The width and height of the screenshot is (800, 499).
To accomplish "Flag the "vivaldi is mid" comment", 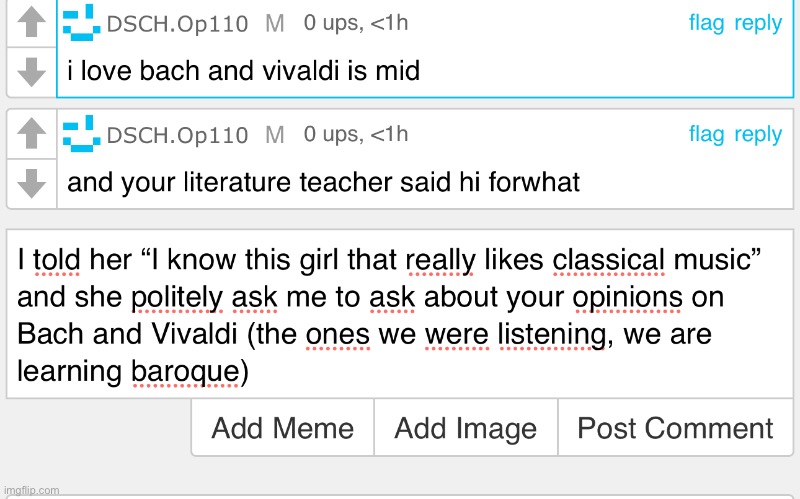I will [706, 23].
